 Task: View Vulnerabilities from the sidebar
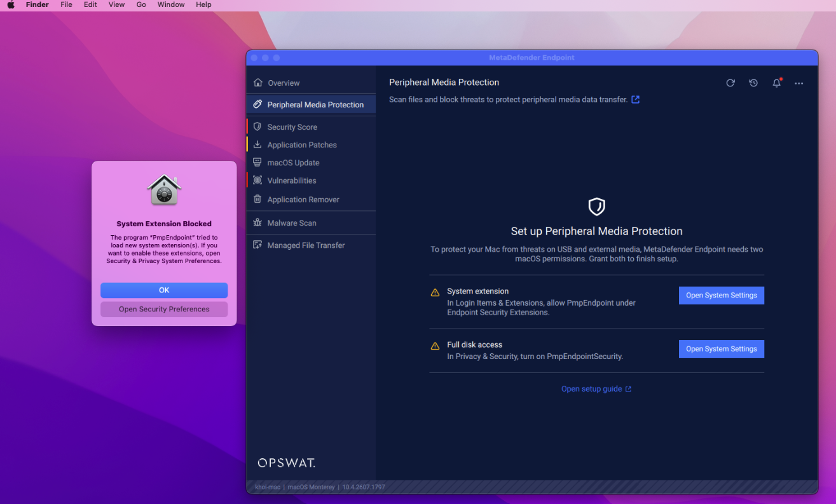point(311,180)
